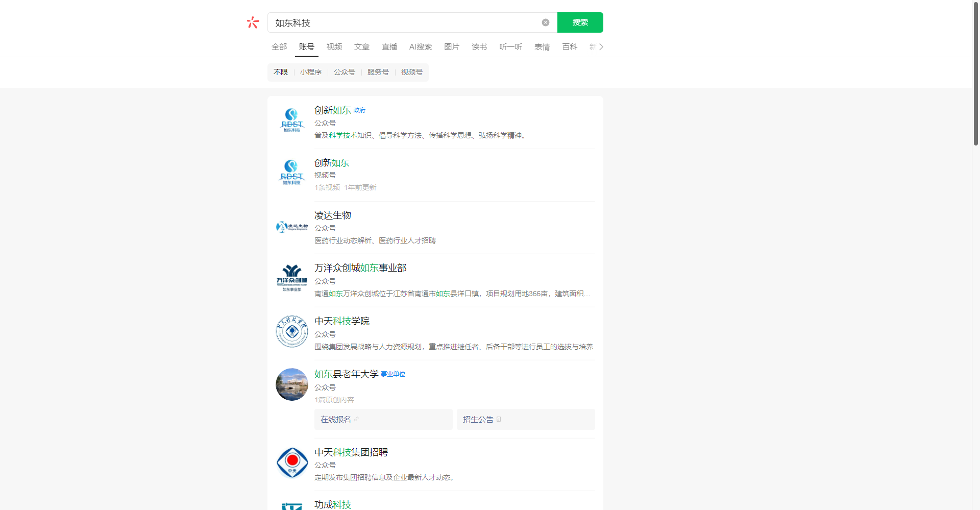Click 1篇原创内容 text
This screenshot has width=980, height=510.
click(x=334, y=400)
